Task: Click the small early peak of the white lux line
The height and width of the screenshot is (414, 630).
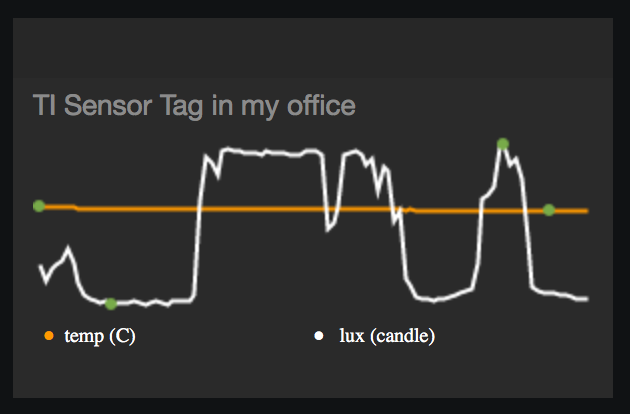Action: point(68,249)
